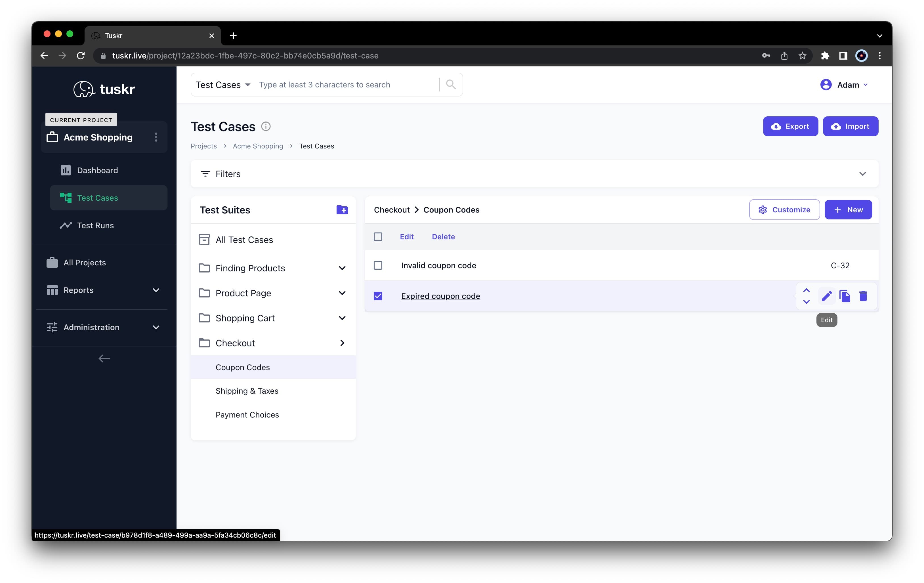
Task: Delete Expired coupon code via trash icon
Action: [863, 296]
